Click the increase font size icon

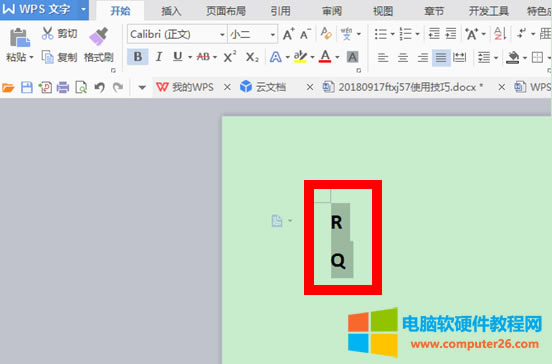pyautogui.click(x=289, y=34)
